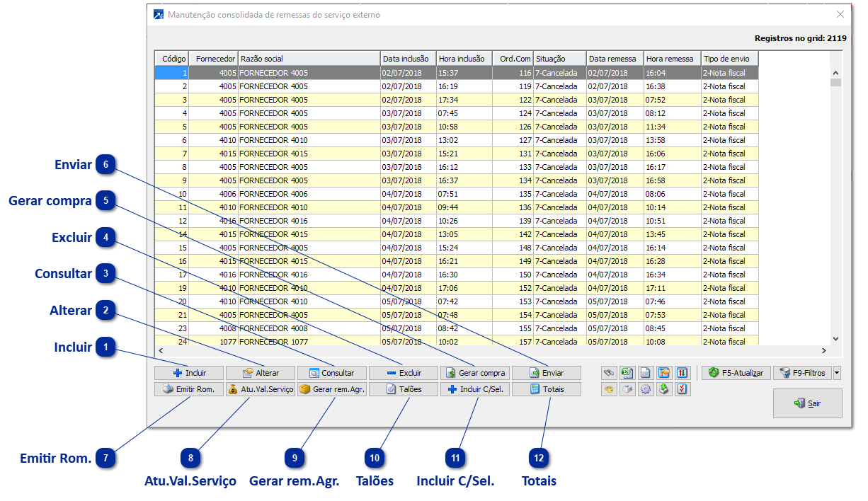Screen dimensions: 868x501
Task: Click the vertical scrollbar down arrow
Action: click(x=835, y=339)
